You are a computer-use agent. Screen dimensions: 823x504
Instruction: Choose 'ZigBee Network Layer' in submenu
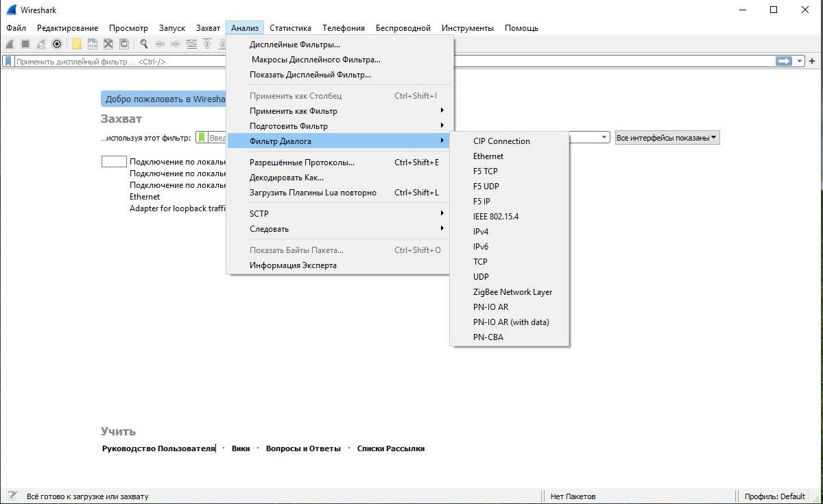coord(509,291)
